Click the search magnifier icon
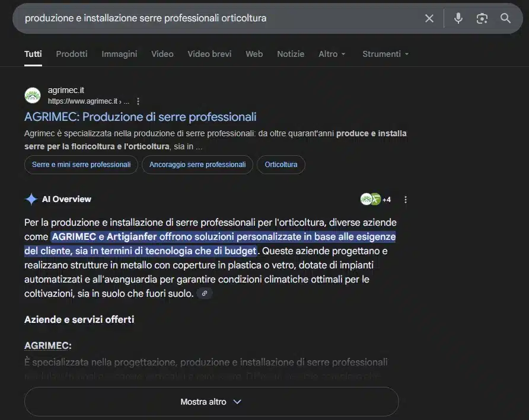Viewport: 529px width, 420px height. tap(505, 18)
